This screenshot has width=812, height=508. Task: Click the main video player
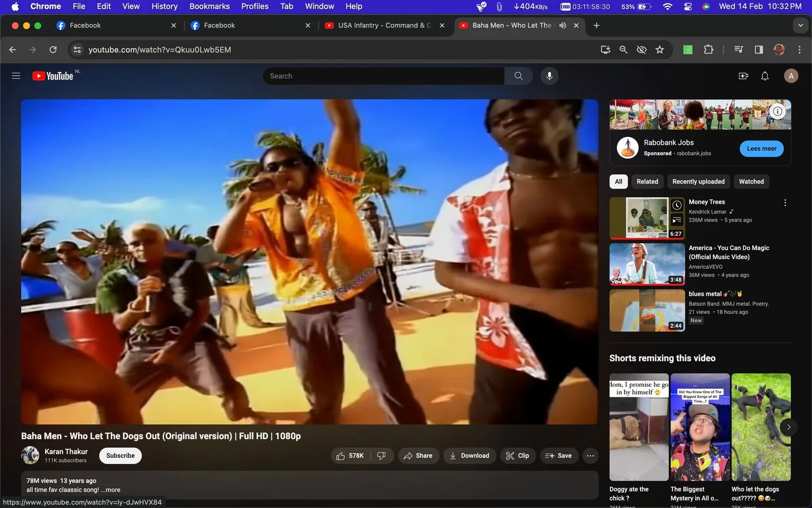pos(310,262)
